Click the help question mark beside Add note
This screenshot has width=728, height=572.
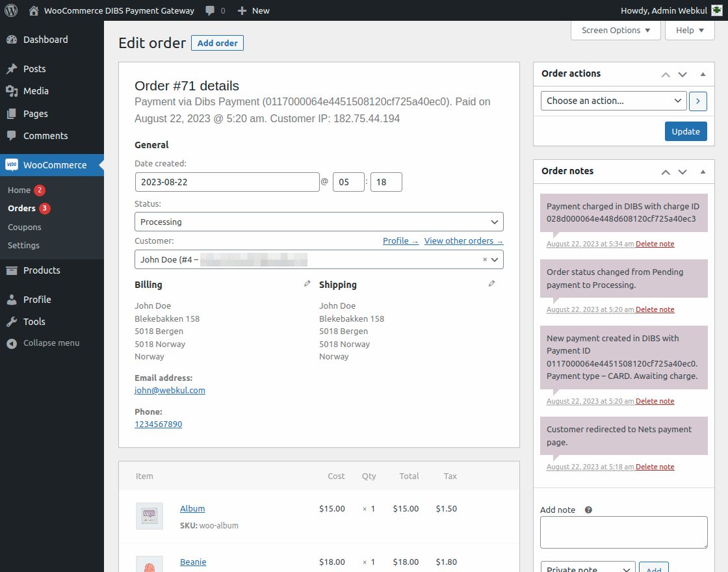click(588, 510)
